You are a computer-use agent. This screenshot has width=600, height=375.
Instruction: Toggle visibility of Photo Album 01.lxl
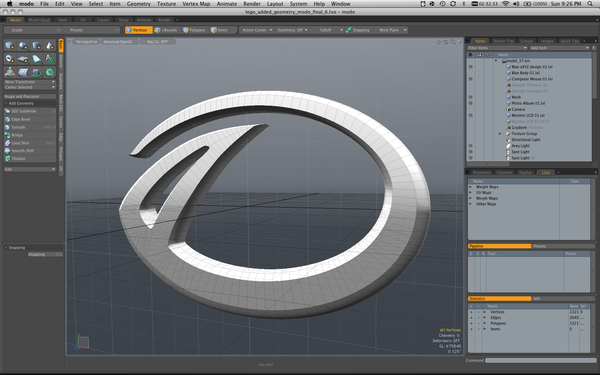click(470, 103)
